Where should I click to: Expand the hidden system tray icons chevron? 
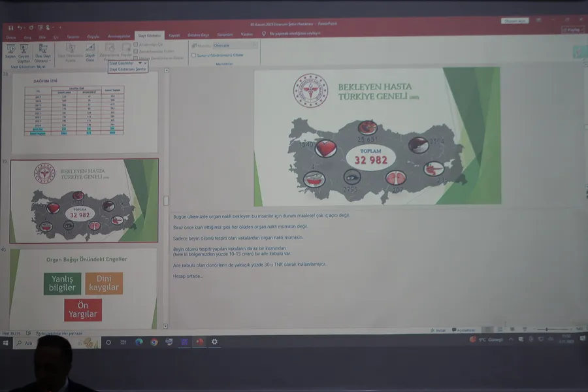tap(511, 340)
